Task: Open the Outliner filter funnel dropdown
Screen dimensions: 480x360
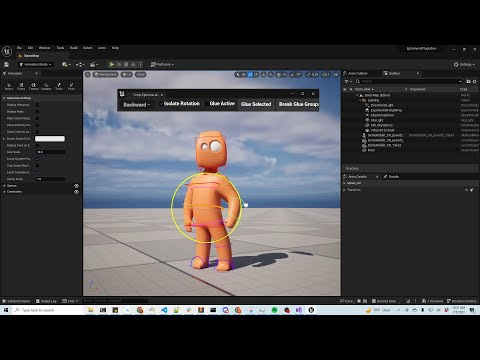Action: 348,81
